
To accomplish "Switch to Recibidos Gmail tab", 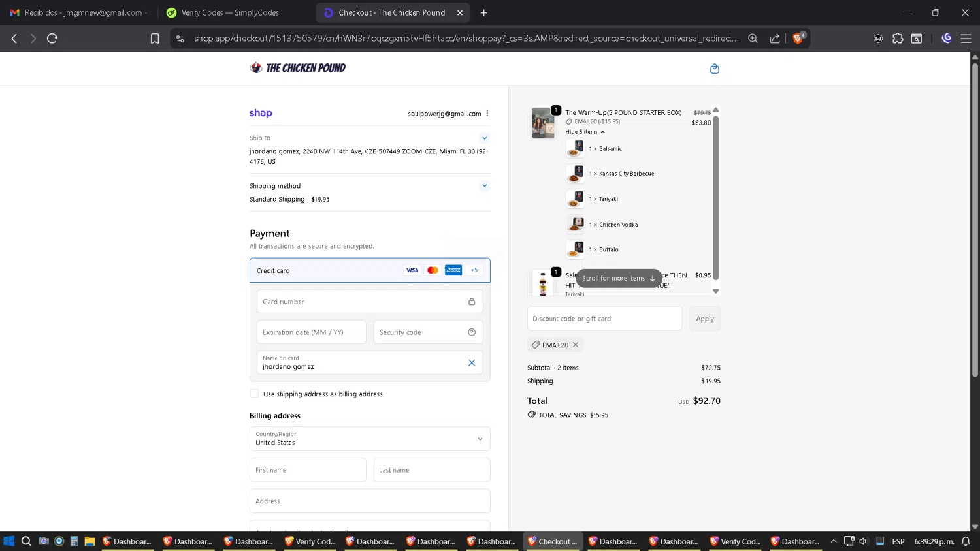I will pos(78,12).
